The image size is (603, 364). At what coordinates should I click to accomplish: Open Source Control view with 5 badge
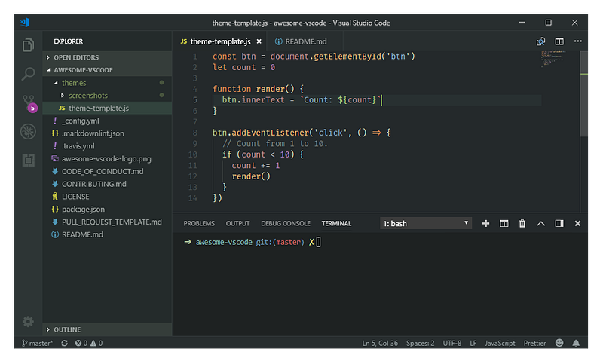(x=29, y=103)
